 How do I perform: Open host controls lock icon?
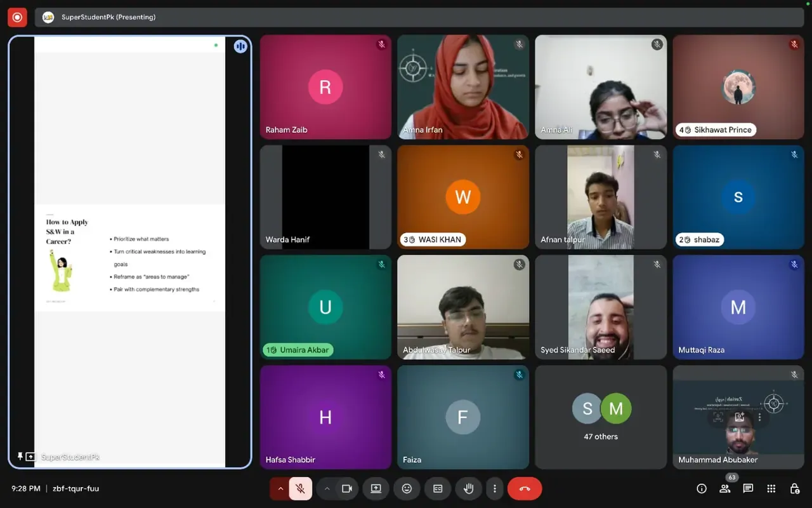tap(794, 488)
